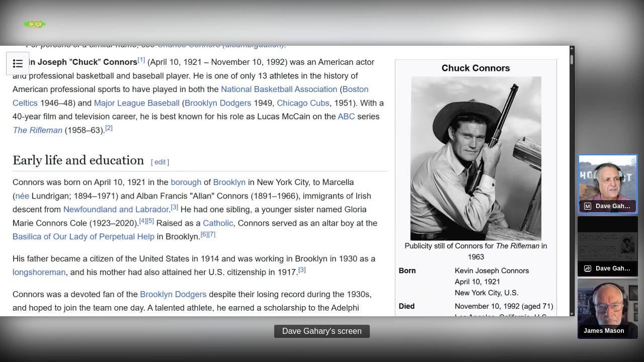
Task: Click citation [7] after 'in Brooklyn'
Action: click(x=212, y=234)
